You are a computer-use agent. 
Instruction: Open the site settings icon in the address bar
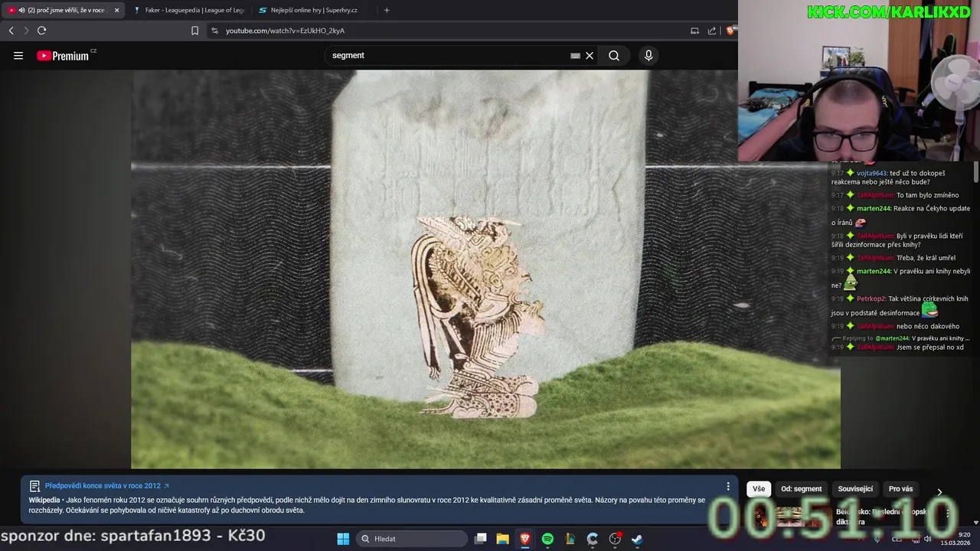pyautogui.click(x=214, y=31)
